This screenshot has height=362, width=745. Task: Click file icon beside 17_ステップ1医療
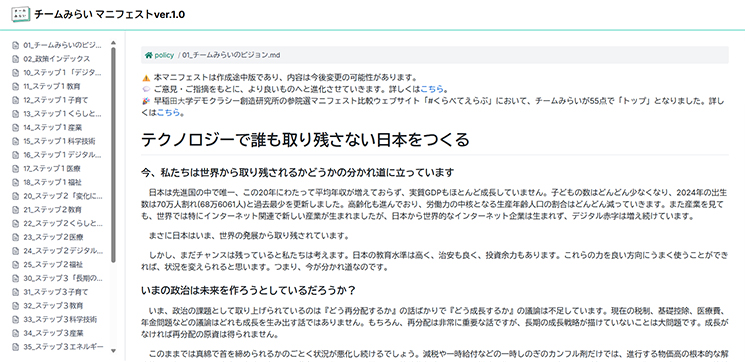15,169
